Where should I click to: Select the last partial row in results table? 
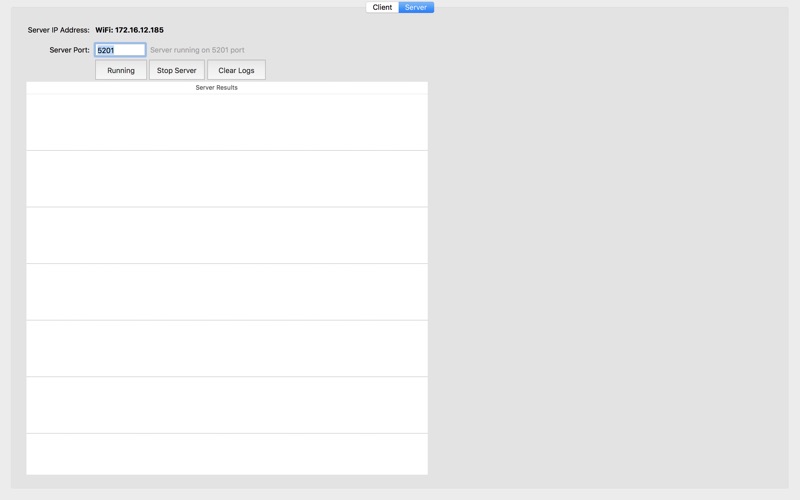[227, 455]
